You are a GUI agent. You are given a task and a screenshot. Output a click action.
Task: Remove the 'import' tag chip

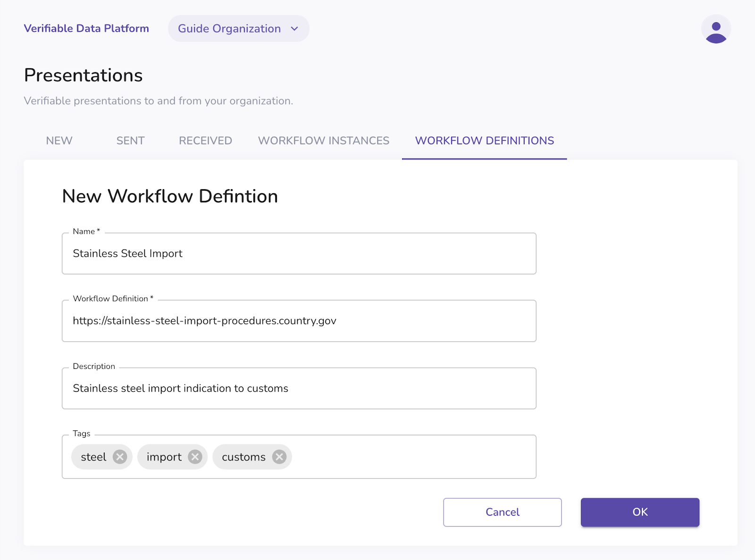195,457
